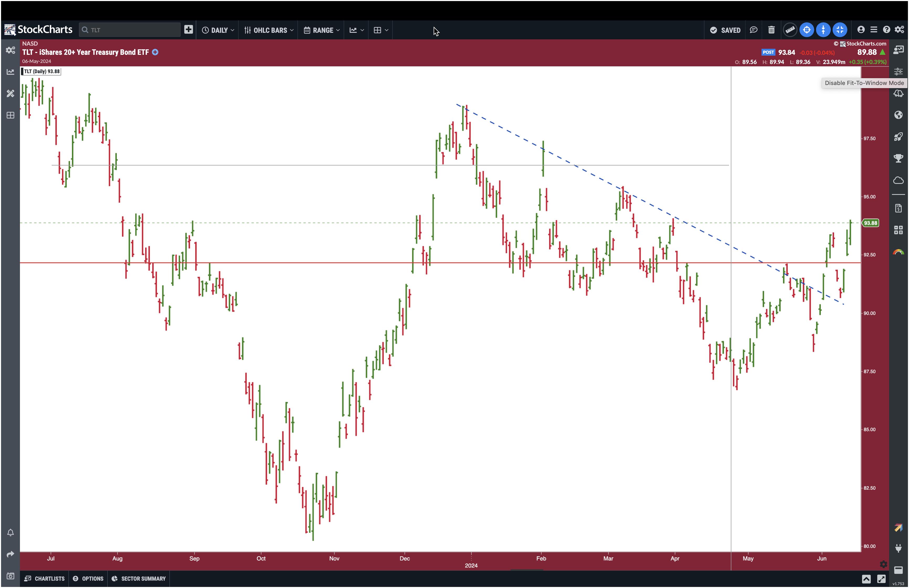Open the DAILY period dropdown

click(x=218, y=30)
